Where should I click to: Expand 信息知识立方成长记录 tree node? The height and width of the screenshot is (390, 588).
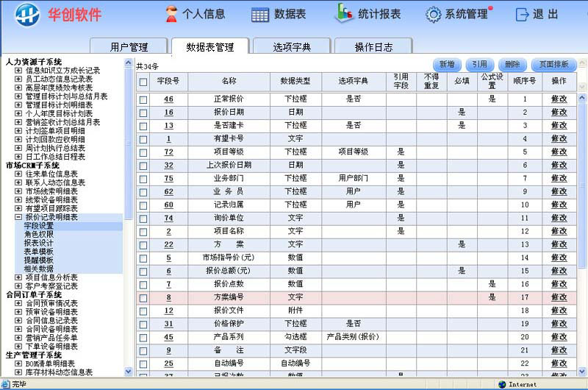tap(18, 70)
